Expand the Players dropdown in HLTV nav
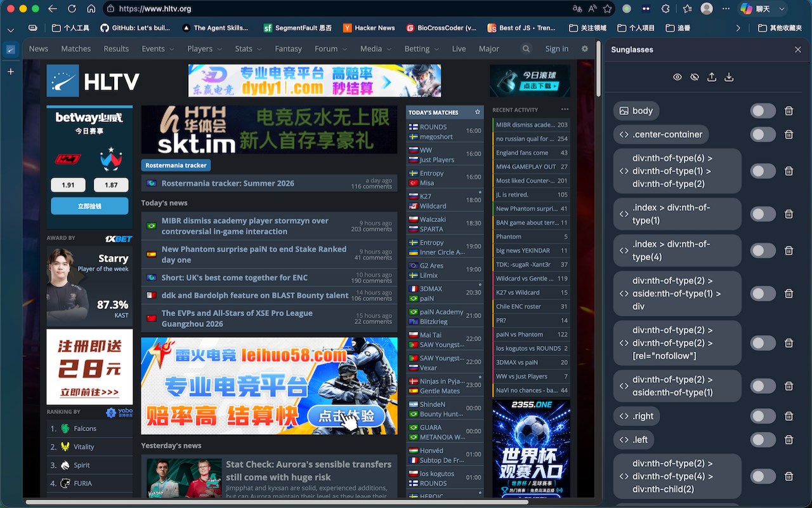Viewport: 812px width, 508px height. point(205,49)
